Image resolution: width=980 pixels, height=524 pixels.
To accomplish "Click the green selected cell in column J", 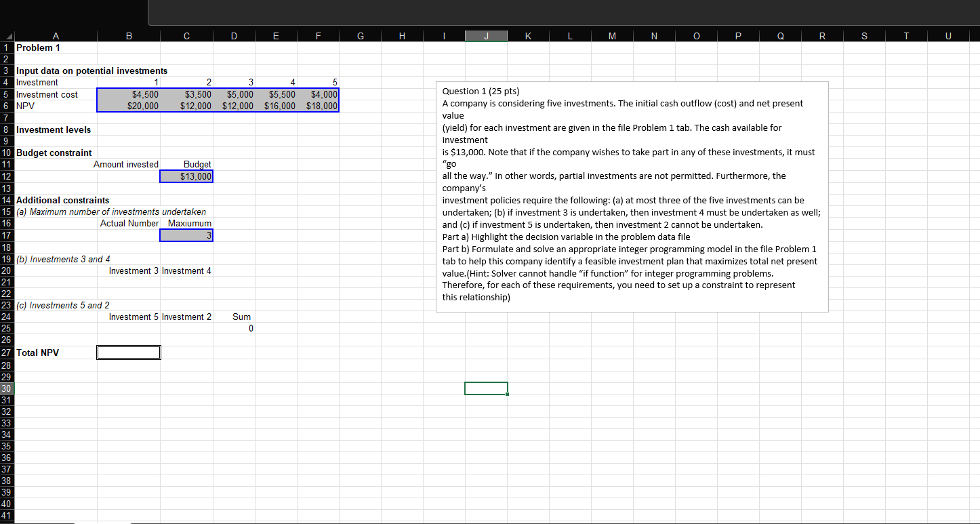I will pos(486,388).
